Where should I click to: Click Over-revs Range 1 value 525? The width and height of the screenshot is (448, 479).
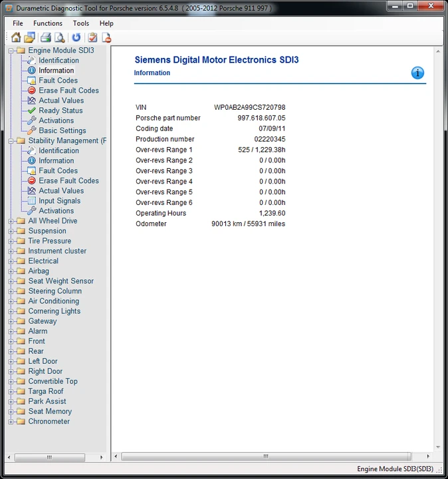tap(244, 150)
